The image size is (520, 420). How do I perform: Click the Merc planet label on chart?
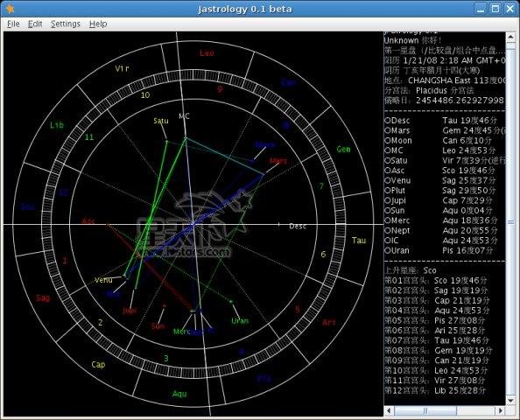[181, 332]
